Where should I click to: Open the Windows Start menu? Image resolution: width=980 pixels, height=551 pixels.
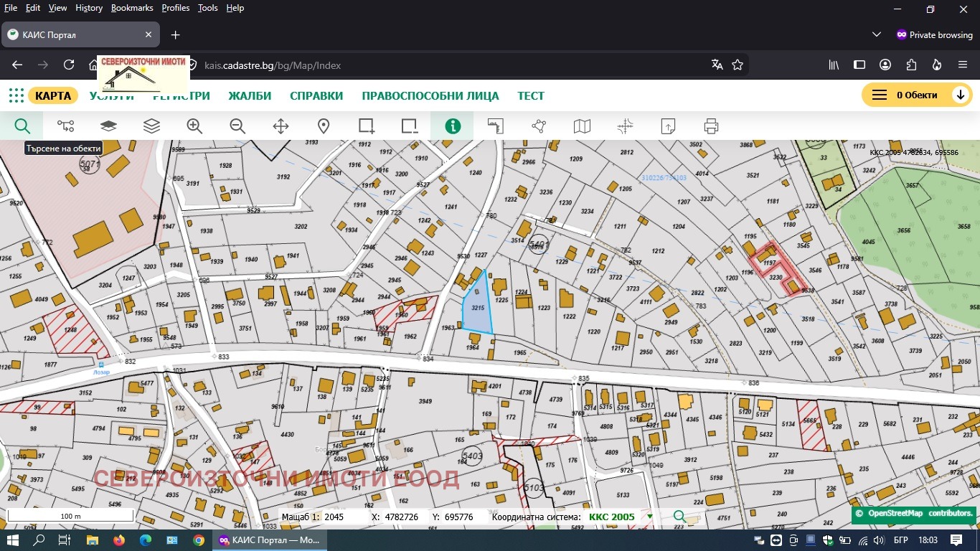(x=12, y=540)
